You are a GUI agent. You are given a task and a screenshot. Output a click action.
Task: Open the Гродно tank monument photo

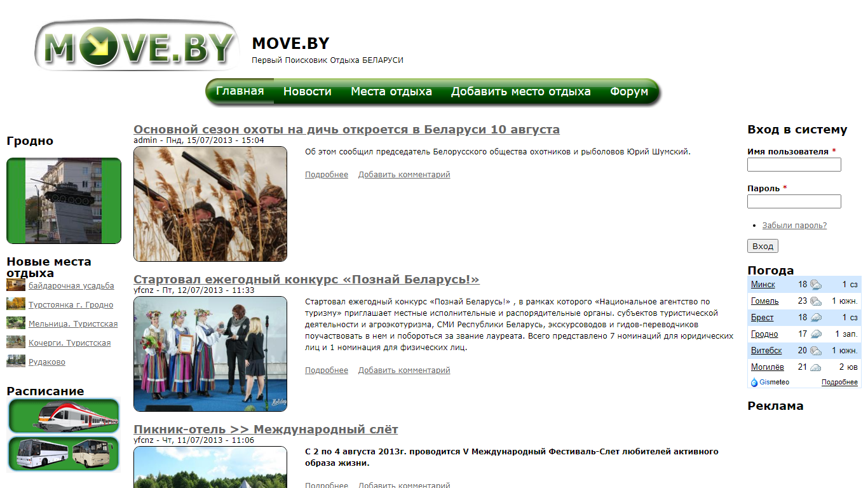(x=64, y=201)
